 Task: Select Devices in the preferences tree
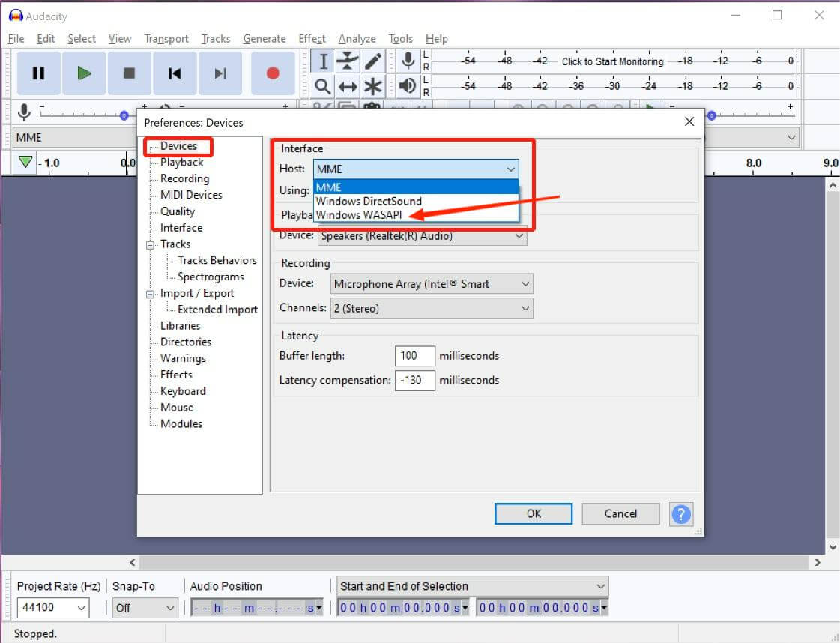(178, 145)
